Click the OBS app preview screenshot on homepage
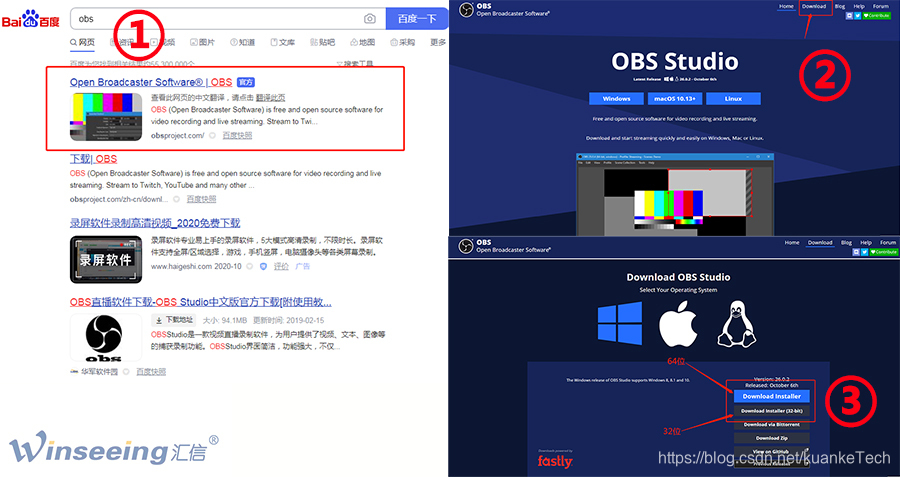900x477 pixels. [x=674, y=195]
